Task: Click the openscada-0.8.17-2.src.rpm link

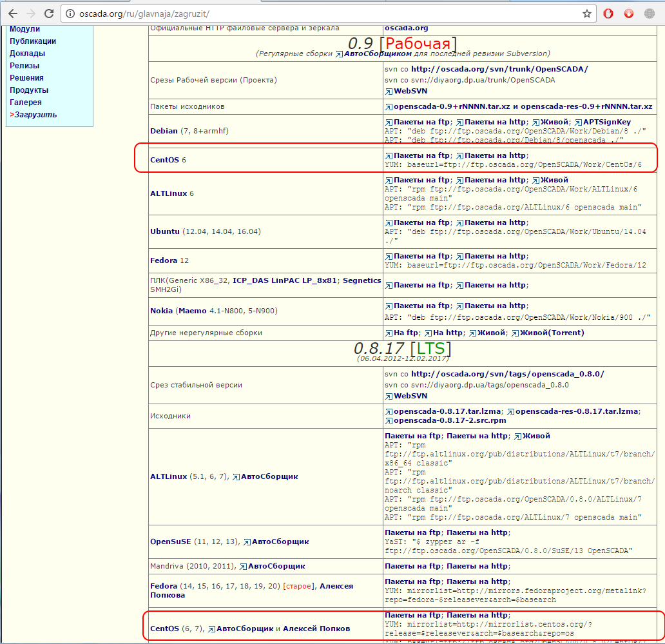Action: click(x=449, y=420)
